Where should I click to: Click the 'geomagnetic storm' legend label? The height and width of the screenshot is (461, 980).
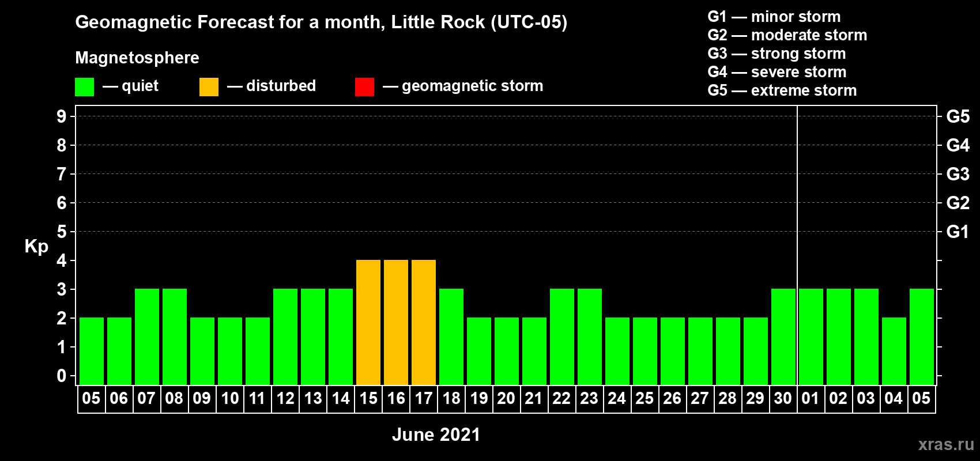pos(473,86)
